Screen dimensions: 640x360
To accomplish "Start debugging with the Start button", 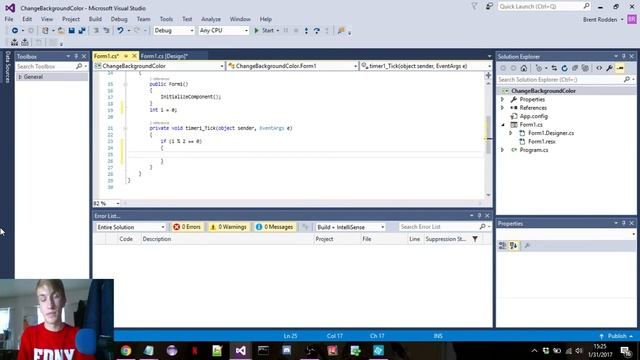I will 264,31.
